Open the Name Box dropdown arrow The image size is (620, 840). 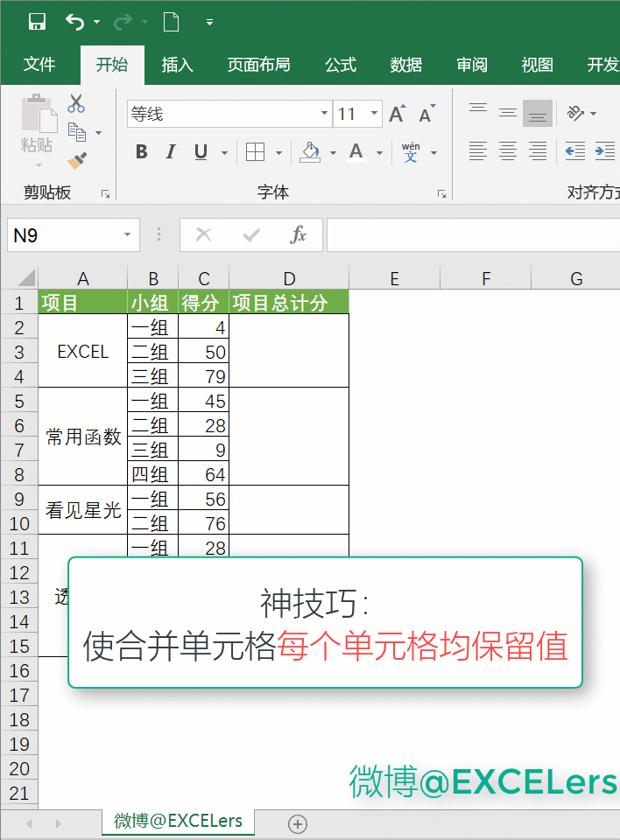128,234
